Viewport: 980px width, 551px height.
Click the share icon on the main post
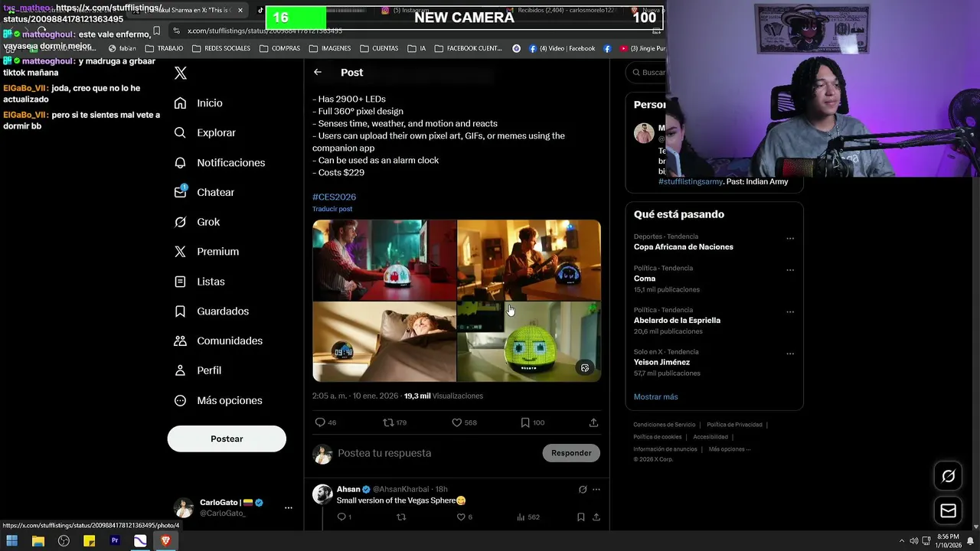point(593,422)
